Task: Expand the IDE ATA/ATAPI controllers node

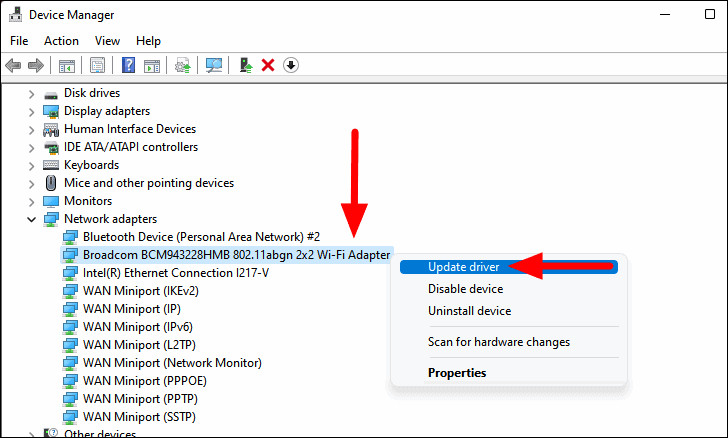Action: pyautogui.click(x=31, y=148)
